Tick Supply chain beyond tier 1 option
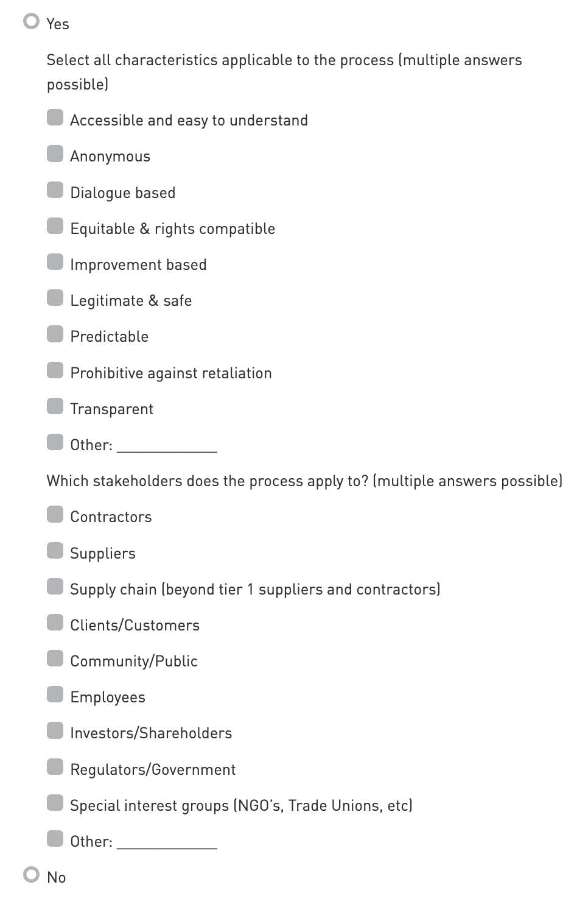Screen dimensions: 588x904 [x=55, y=587]
